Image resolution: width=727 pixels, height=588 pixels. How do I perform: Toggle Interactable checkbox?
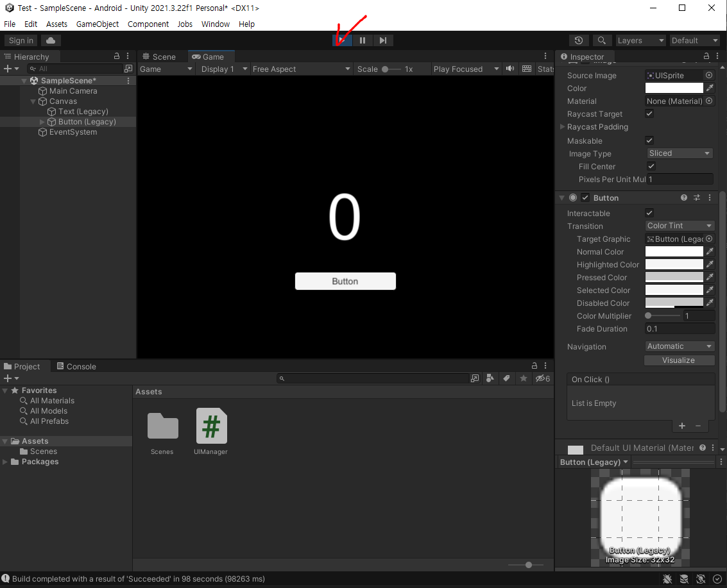[649, 213]
